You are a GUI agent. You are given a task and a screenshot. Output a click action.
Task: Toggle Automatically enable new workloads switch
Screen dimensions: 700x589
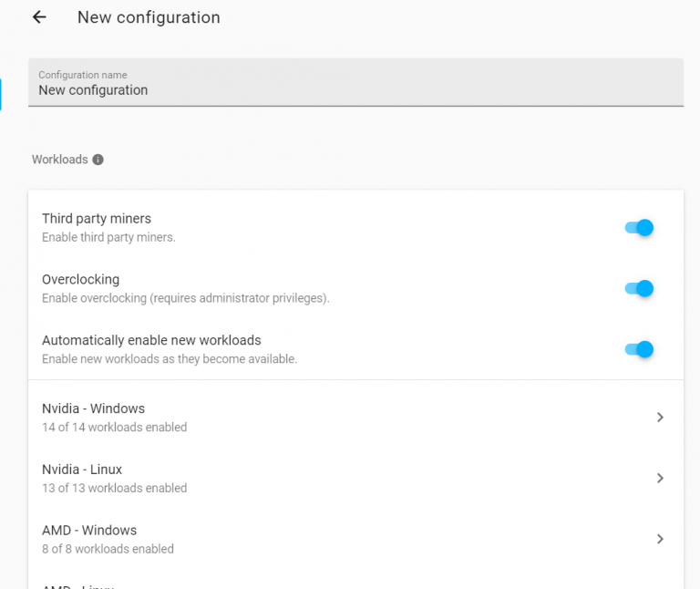[639, 349]
